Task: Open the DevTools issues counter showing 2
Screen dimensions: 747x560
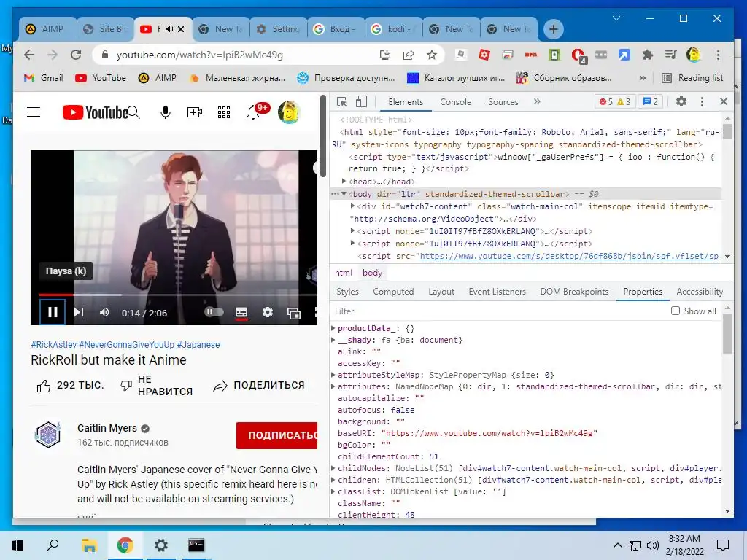Action: [650, 101]
